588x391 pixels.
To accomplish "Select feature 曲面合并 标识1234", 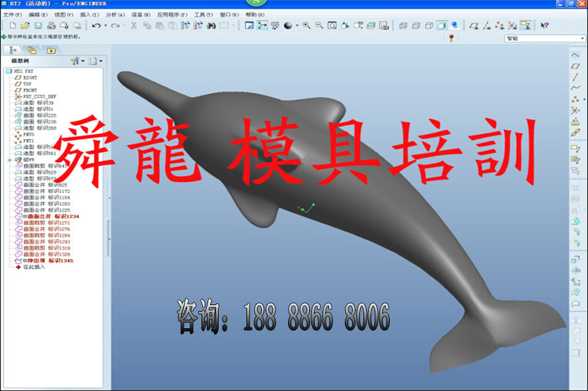I will tap(48, 217).
